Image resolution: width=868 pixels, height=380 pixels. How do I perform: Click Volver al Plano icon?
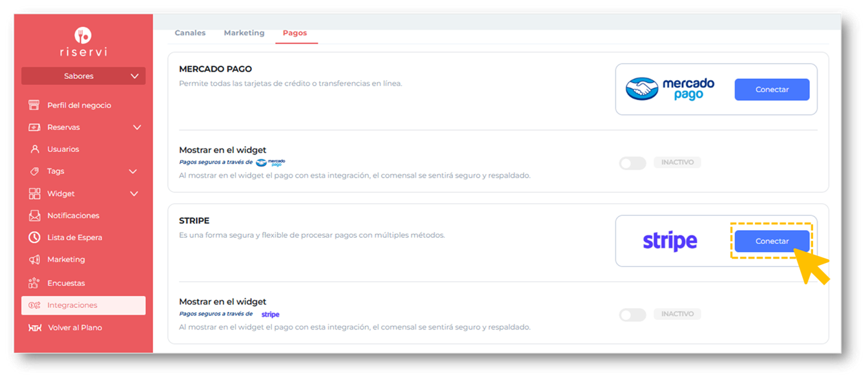(35, 328)
